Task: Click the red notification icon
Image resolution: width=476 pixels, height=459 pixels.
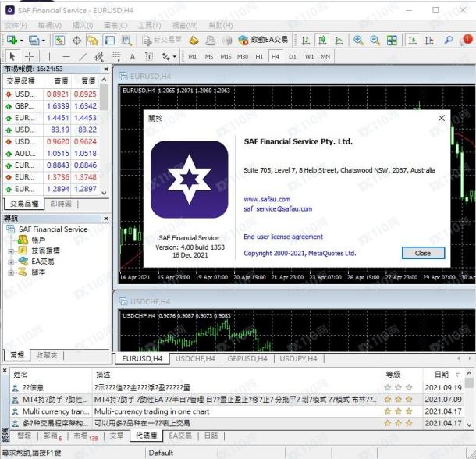Action: (467, 40)
